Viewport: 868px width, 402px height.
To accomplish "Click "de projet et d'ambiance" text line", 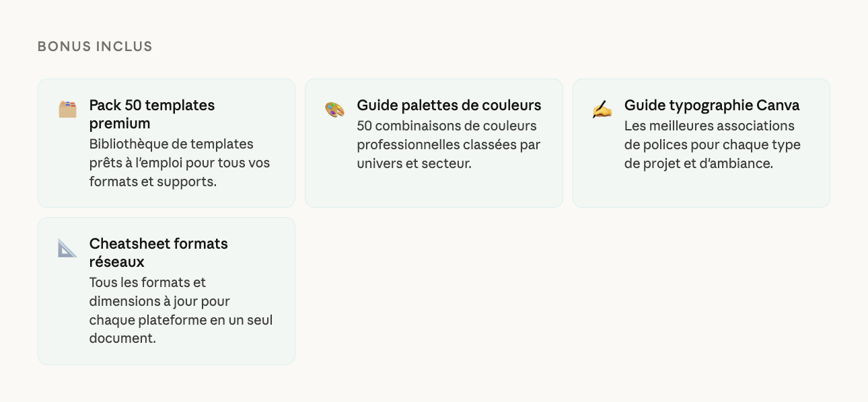I will click(x=698, y=163).
